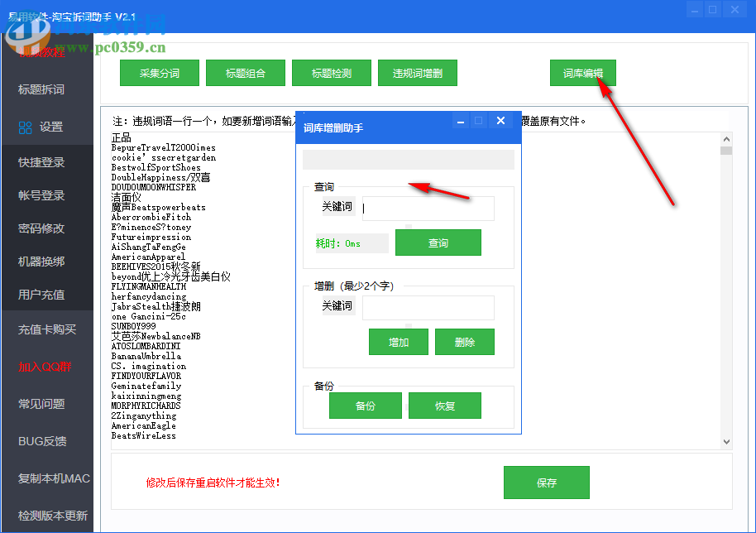
Task: Click list entry BananaUmbrella
Action: click(146, 356)
